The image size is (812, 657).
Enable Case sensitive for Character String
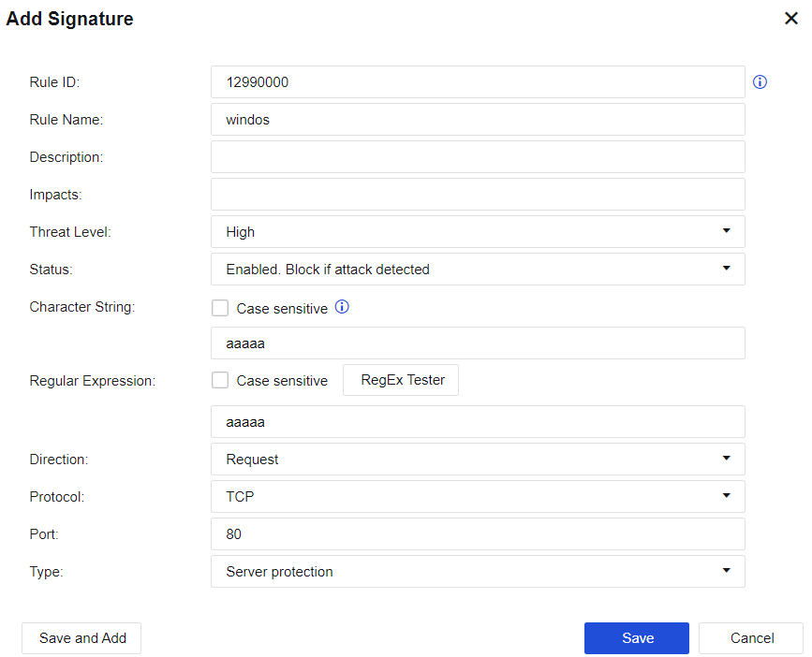click(220, 308)
